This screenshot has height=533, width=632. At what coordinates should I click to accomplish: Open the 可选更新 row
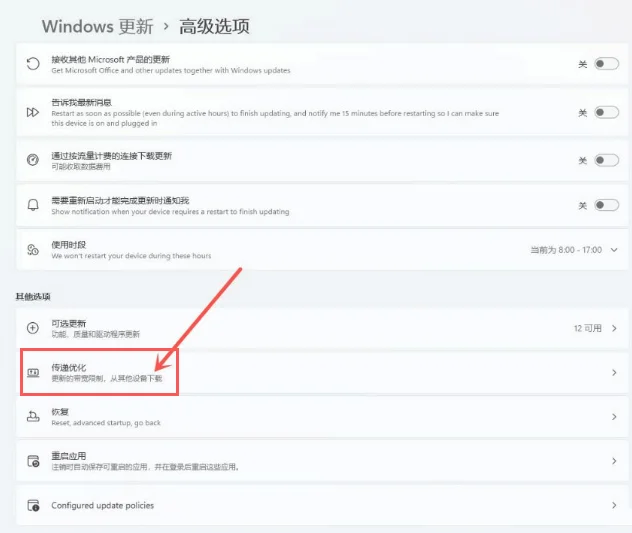point(322,328)
